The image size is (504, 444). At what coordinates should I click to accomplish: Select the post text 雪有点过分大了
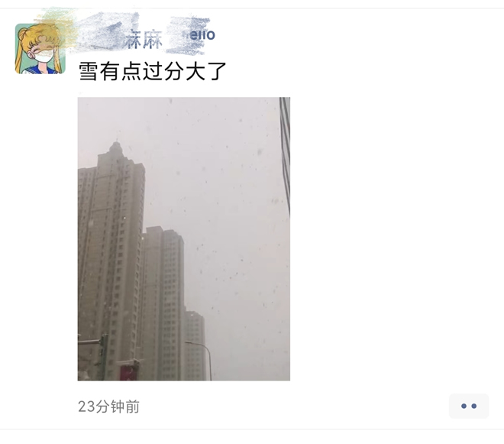point(153,71)
